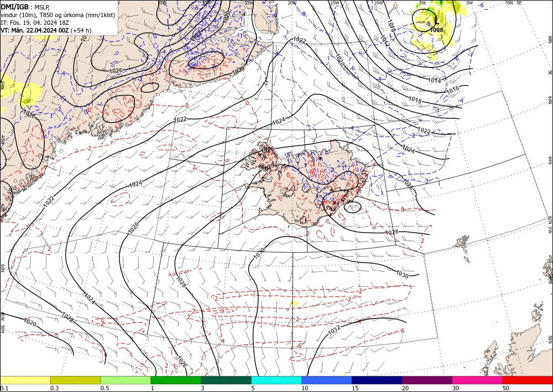Click the 1018 isobar label
The height and width of the screenshot is (392, 553).
tap(415, 100)
